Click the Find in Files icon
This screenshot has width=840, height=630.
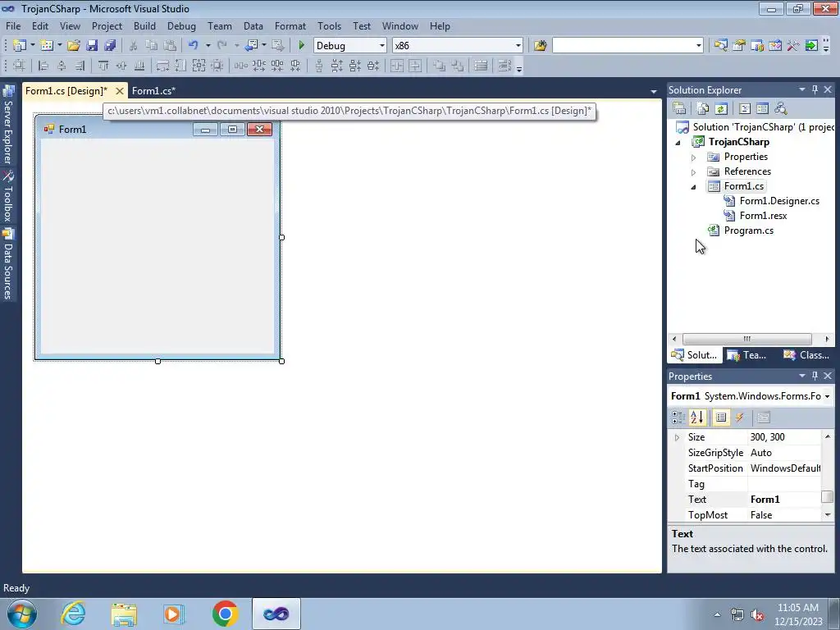pos(540,46)
